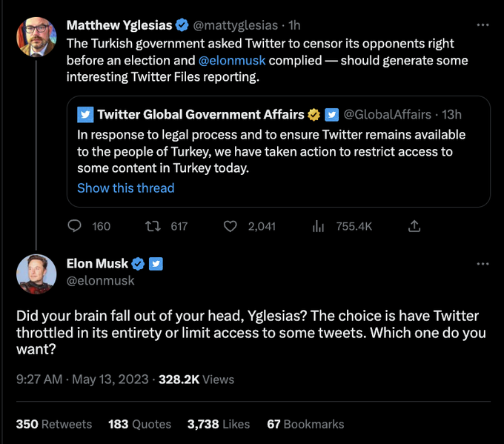Open the more options menu on Yglesias's tweet
The image size is (504, 444).
(x=483, y=24)
